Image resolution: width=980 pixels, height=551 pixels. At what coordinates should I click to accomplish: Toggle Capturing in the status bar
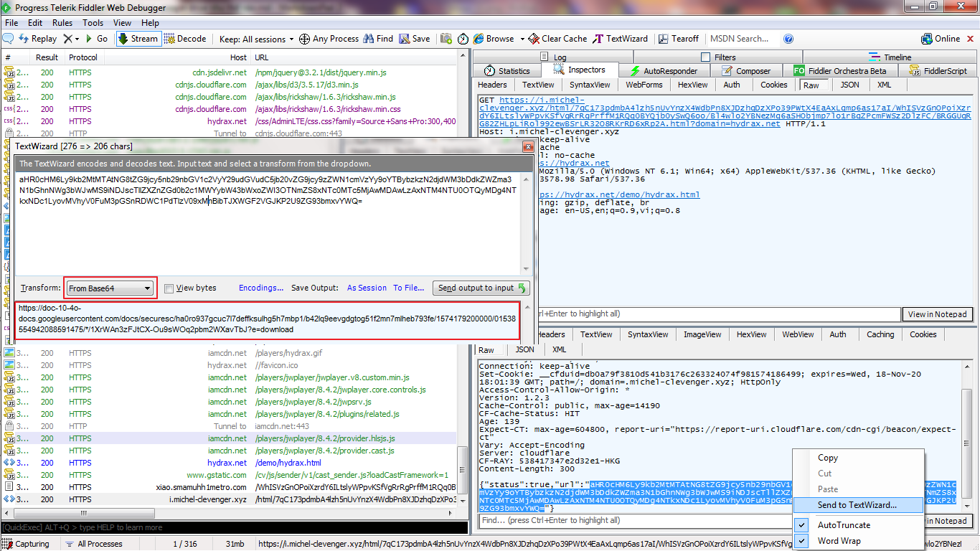(x=27, y=544)
